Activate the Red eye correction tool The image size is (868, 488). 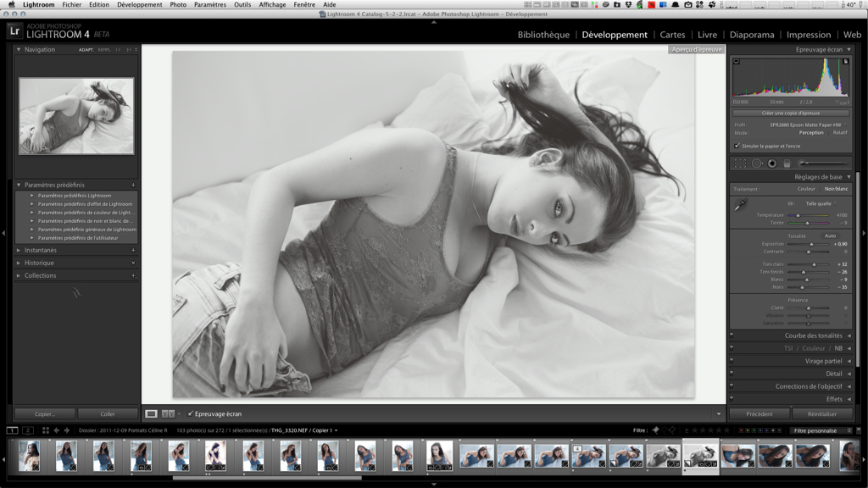pyautogui.click(x=772, y=163)
